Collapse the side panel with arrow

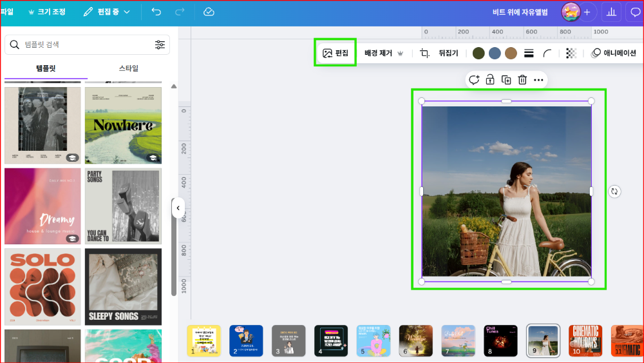[x=178, y=208]
